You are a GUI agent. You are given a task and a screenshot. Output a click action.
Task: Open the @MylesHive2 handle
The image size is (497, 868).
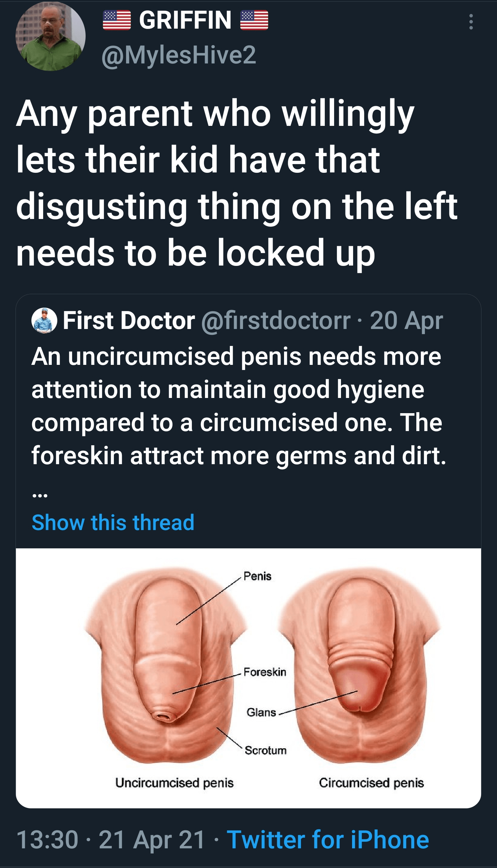click(x=179, y=55)
